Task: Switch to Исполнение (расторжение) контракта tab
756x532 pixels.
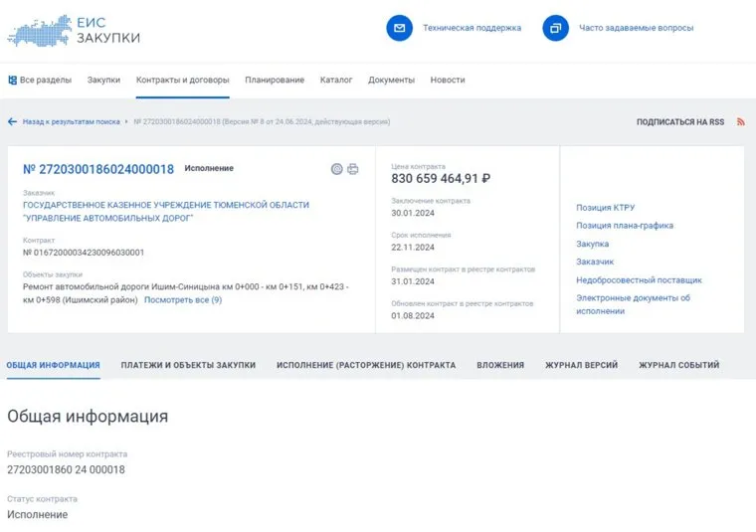Action: coord(366,365)
